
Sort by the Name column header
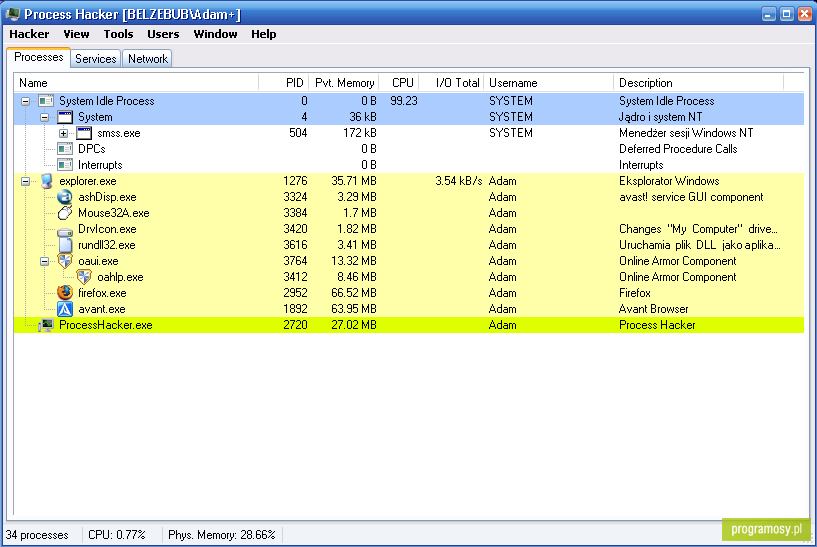tap(137, 83)
